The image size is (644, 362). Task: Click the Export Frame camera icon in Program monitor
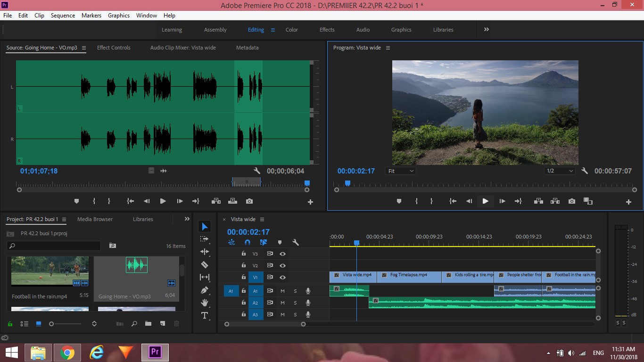[571, 201]
